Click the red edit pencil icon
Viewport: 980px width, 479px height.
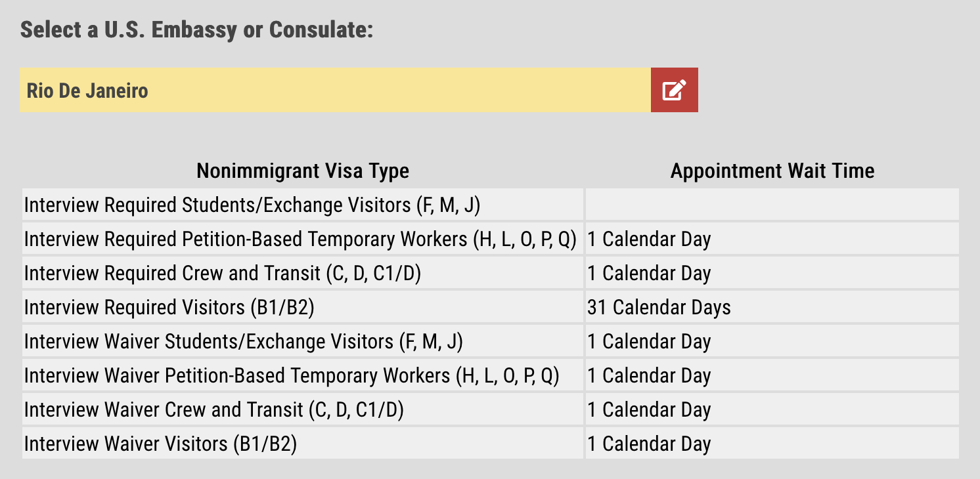[x=674, y=90]
